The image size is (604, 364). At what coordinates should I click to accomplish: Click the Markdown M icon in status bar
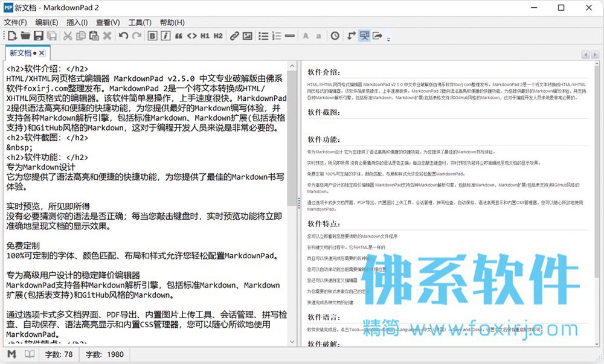(x=12, y=354)
